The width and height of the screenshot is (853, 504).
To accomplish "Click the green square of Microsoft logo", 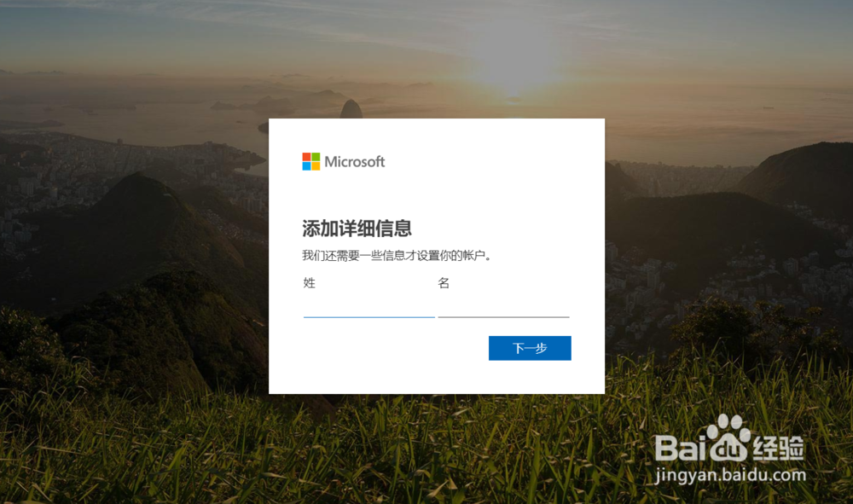I will point(316,157).
